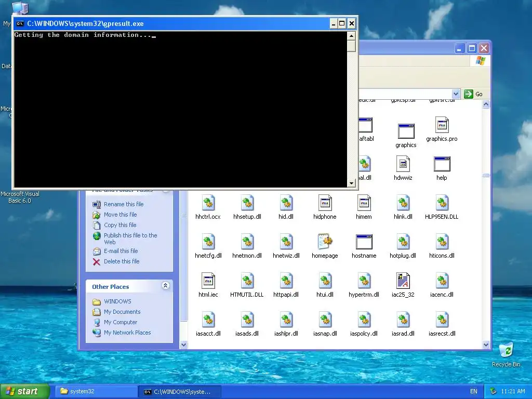Go to My Documents in Other Places
Viewport: 532px width, 399px height.
[122, 312]
